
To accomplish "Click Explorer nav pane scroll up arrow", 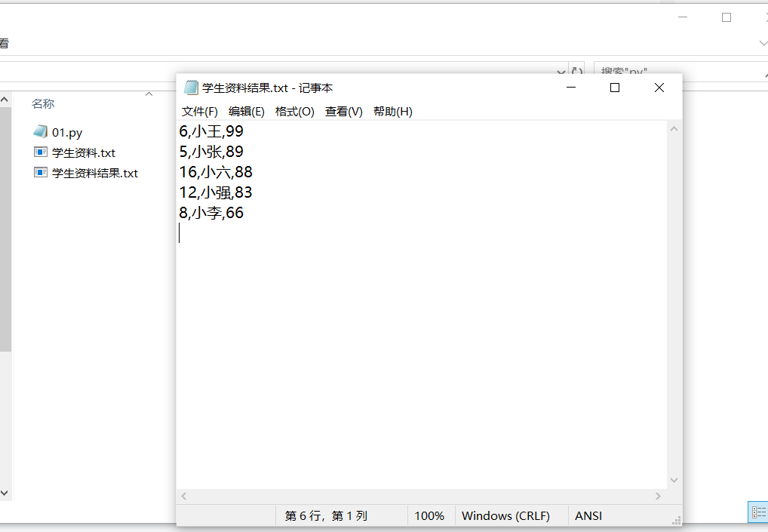I will click(x=5, y=100).
